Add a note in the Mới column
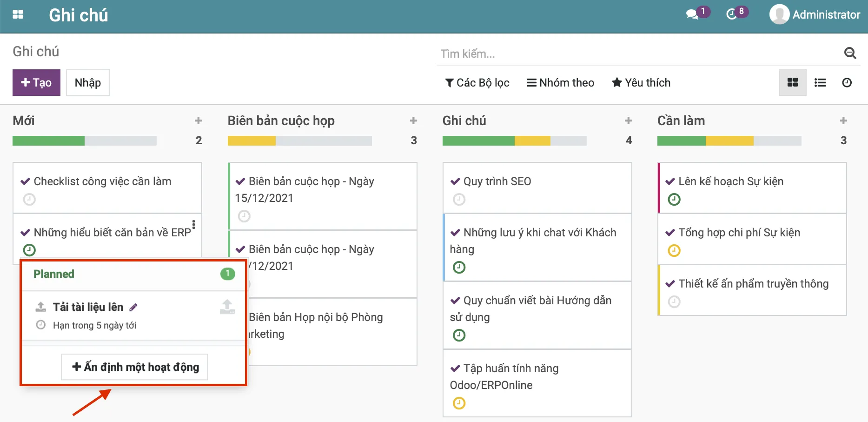 click(x=199, y=121)
